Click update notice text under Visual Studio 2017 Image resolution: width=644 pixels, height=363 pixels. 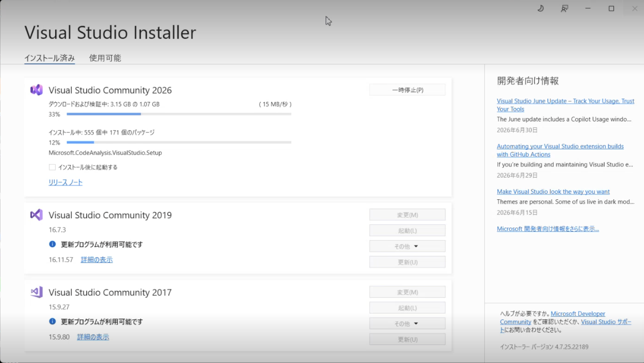click(x=102, y=322)
